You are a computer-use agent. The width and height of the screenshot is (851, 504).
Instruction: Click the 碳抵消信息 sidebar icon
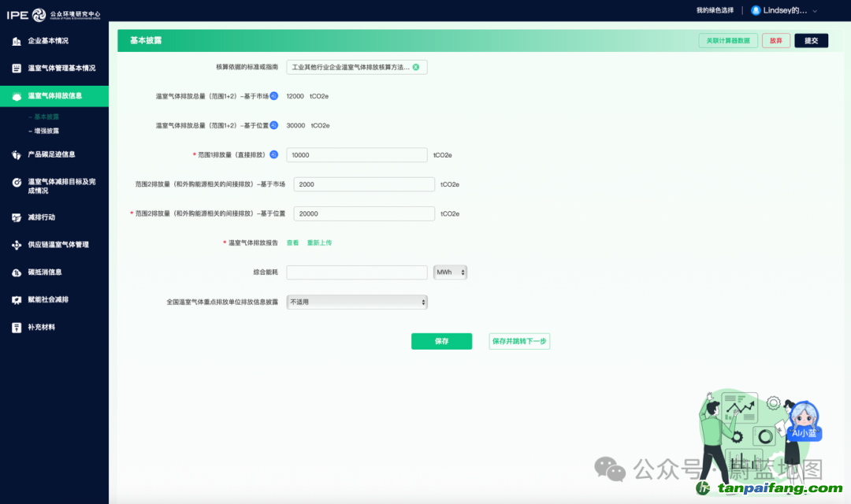pos(17,272)
